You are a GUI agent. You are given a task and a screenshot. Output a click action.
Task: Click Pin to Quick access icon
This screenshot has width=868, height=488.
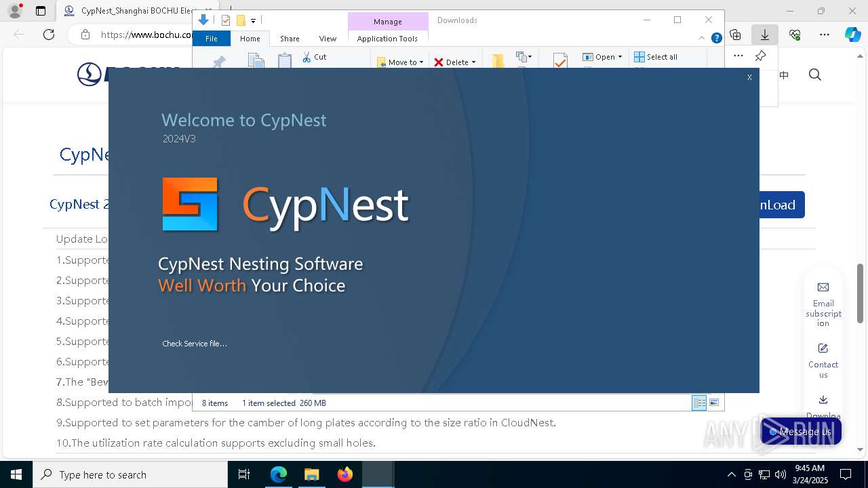pyautogui.click(x=219, y=62)
